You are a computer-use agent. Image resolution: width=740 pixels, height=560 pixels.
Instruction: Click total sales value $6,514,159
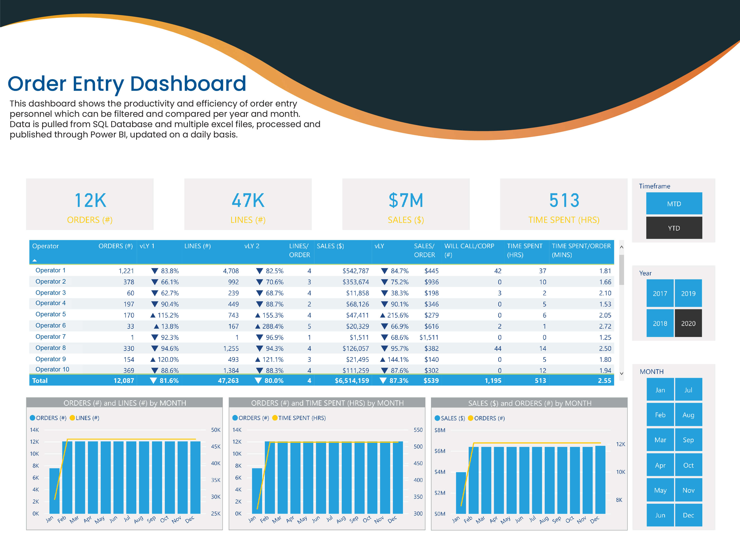click(352, 380)
